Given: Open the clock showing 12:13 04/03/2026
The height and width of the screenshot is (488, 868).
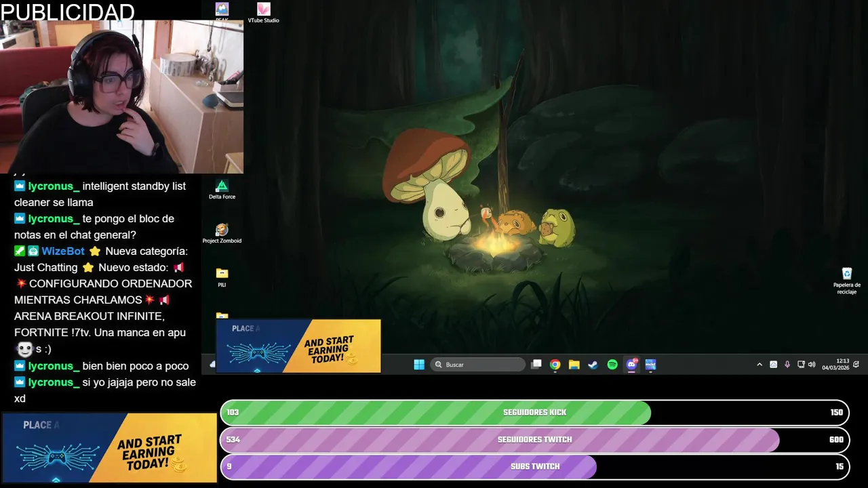Looking at the screenshot, I should [x=835, y=365].
